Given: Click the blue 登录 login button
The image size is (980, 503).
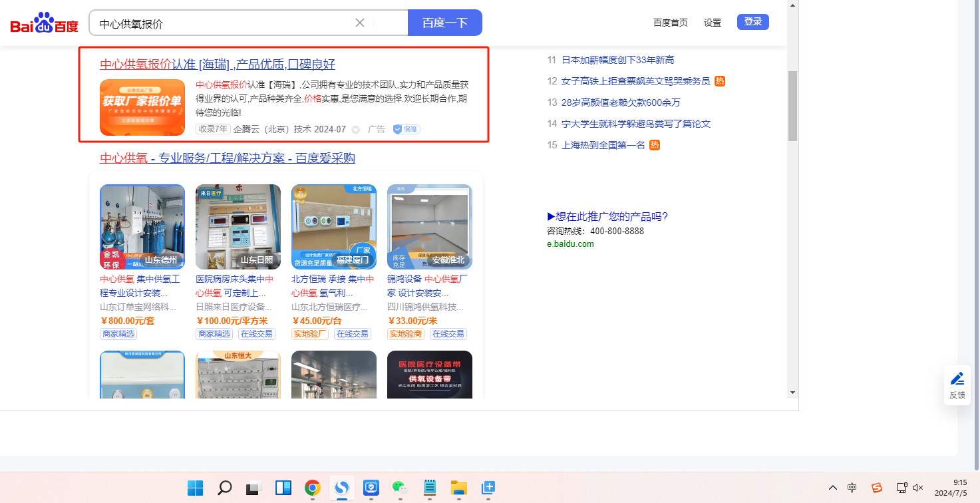Looking at the screenshot, I should [x=752, y=22].
